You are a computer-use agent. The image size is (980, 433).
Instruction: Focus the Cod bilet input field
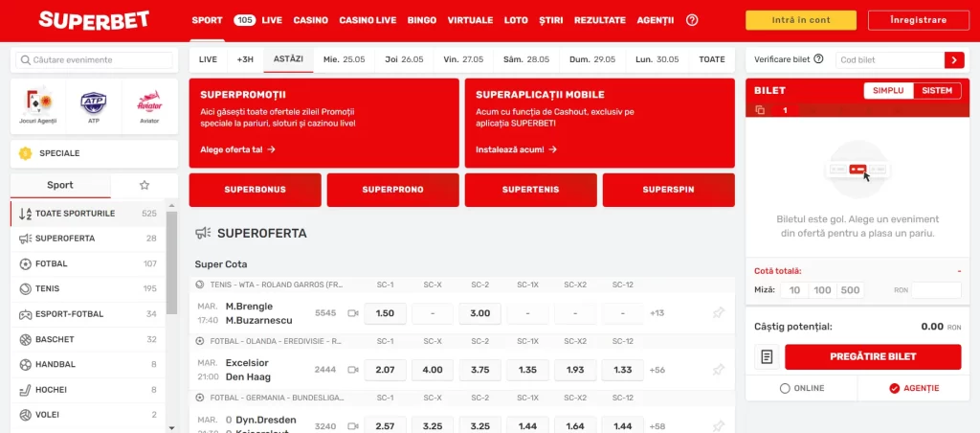pos(890,60)
